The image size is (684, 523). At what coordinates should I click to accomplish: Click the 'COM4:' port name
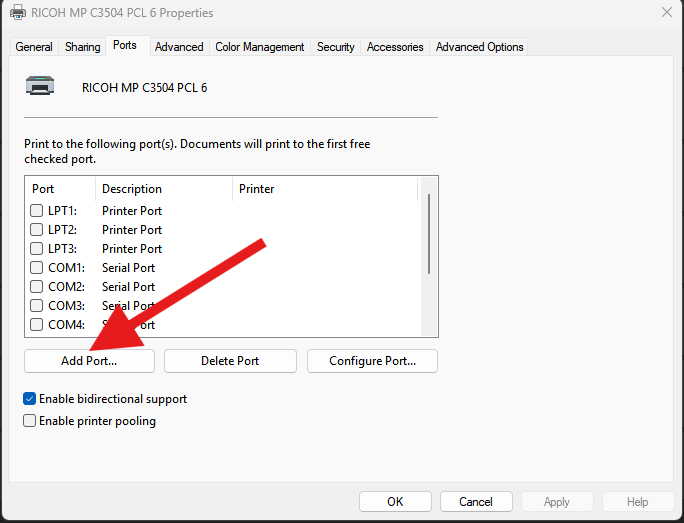pos(66,325)
